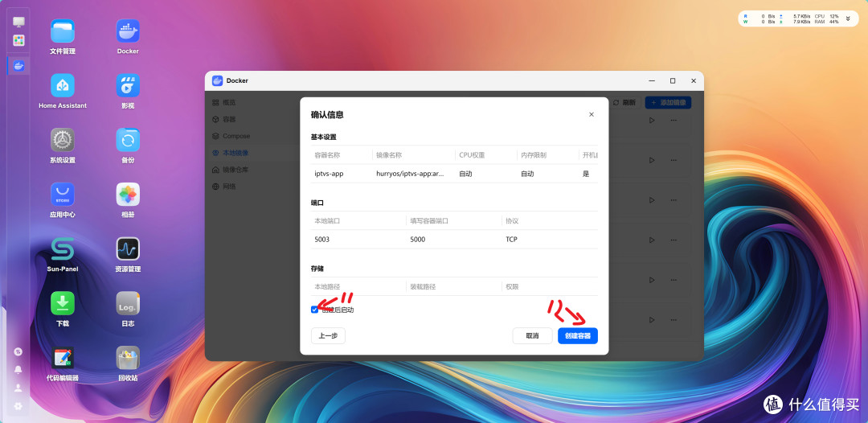868x423 pixels.
Task: Open 系统设置 system settings desktop icon
Action: tap(63, 140)
